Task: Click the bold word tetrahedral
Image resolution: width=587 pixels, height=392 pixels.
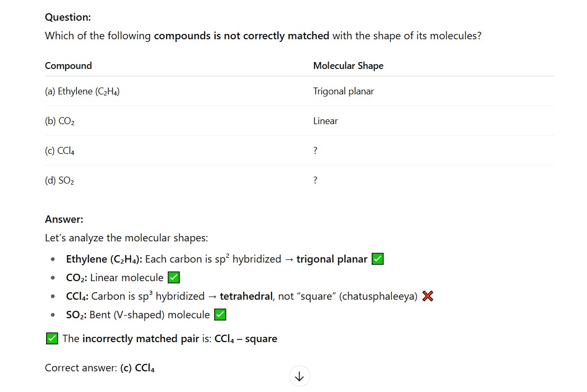Action: pos(246,296)
